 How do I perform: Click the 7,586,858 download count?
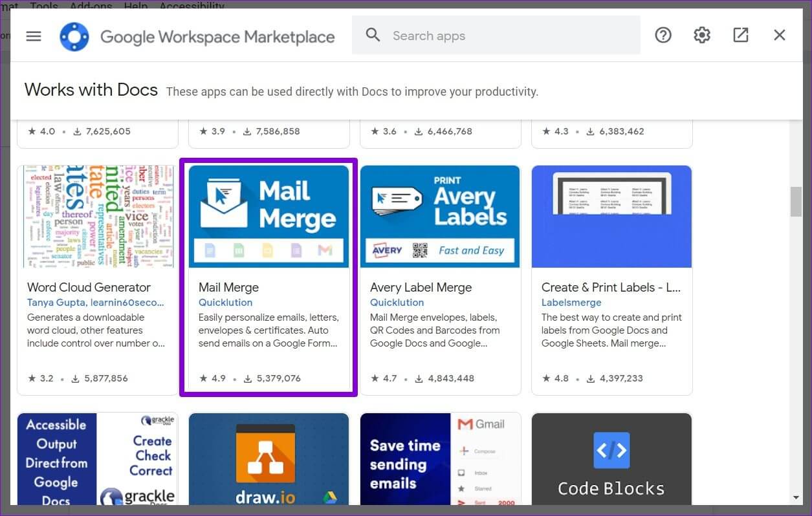click(272, 131)
